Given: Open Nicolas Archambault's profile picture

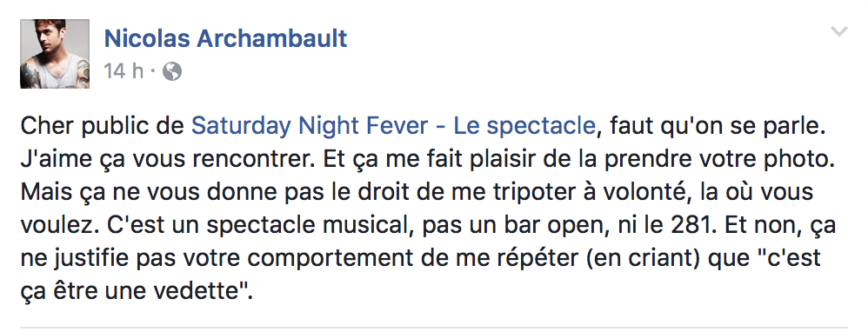Looking at the screenshot, I should 55,54.
